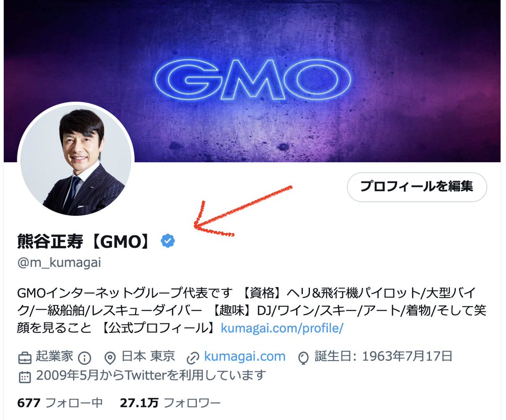Open the kumagai.com website link
Screen dimensions: 506x420
tap(245, 357)
